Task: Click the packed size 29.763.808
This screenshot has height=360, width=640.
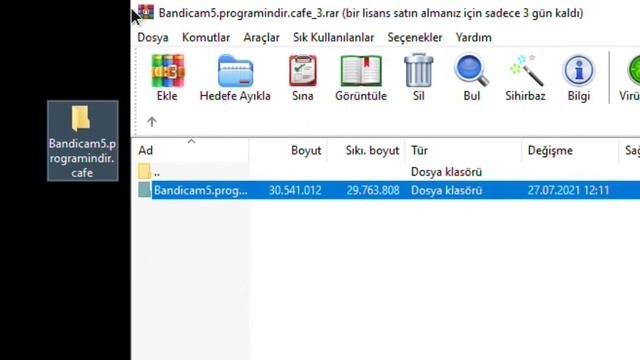Action: [x=373, y=190]
